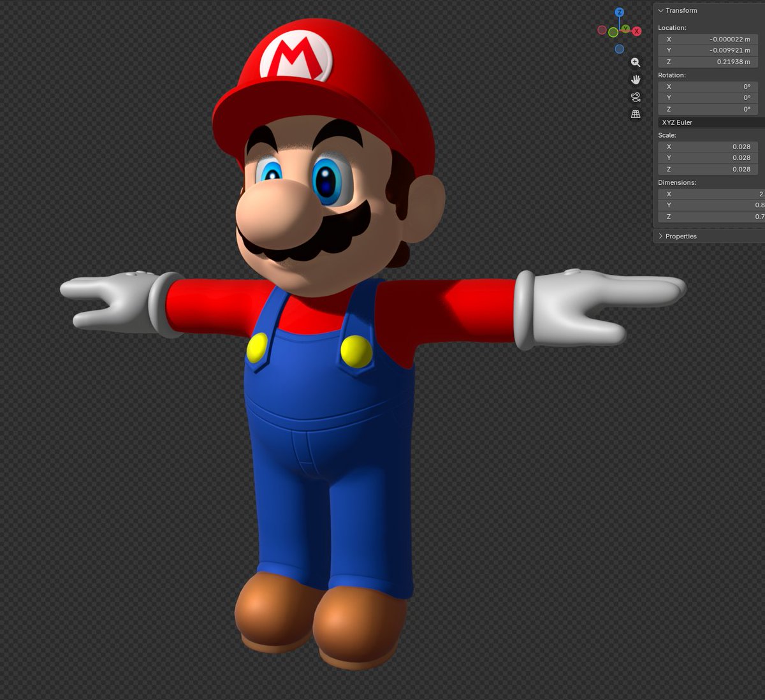Image resolution: width=765 pixels, height=700 pixels.
Task: Click the hand pan view icon
Action: [x=636, y=80]
